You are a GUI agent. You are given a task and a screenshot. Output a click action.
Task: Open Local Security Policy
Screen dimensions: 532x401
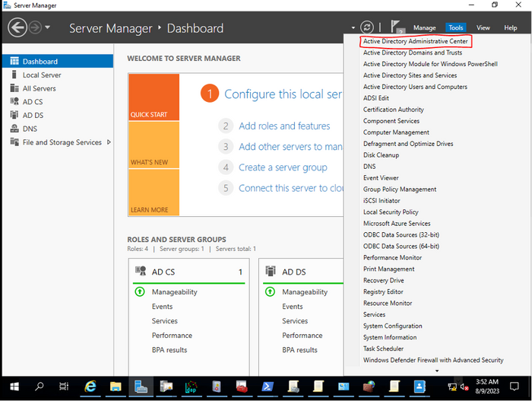[x=391, y=212]
